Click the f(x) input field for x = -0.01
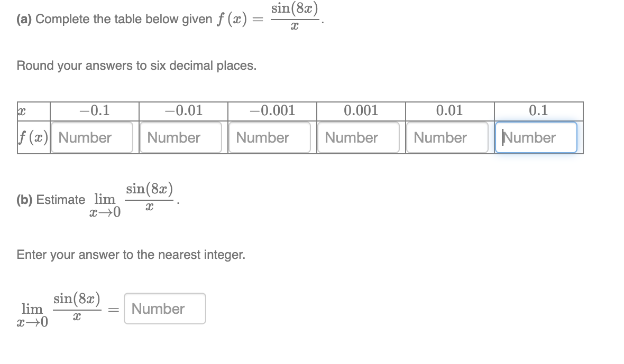This screenshot has height=364, width=624. point(181,137)
